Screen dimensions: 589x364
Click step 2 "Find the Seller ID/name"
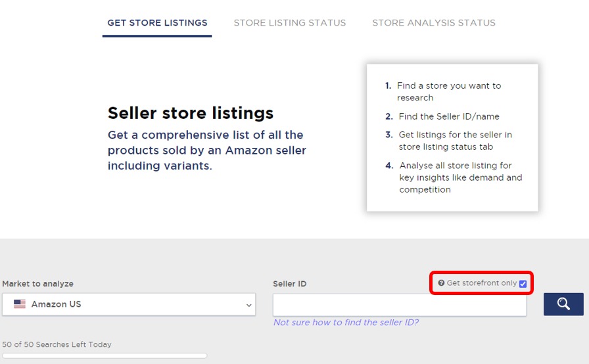point(448,116)
